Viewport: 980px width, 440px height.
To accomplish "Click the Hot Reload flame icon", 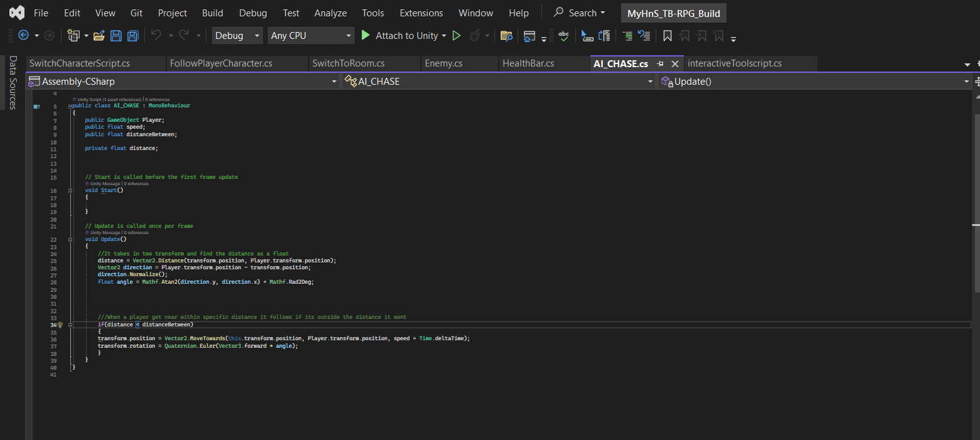I will click(474, 36).
